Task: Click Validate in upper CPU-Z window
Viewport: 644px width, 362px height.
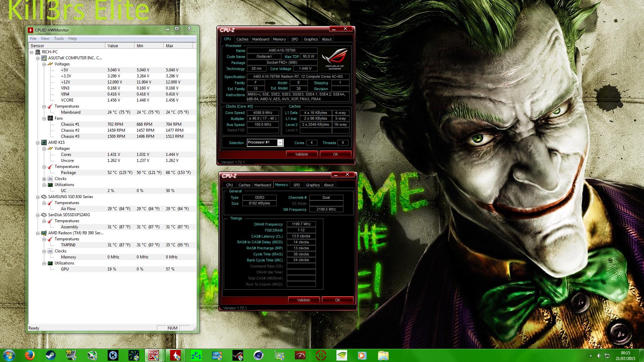Action: pyautogui.click(x=302, y=154)
